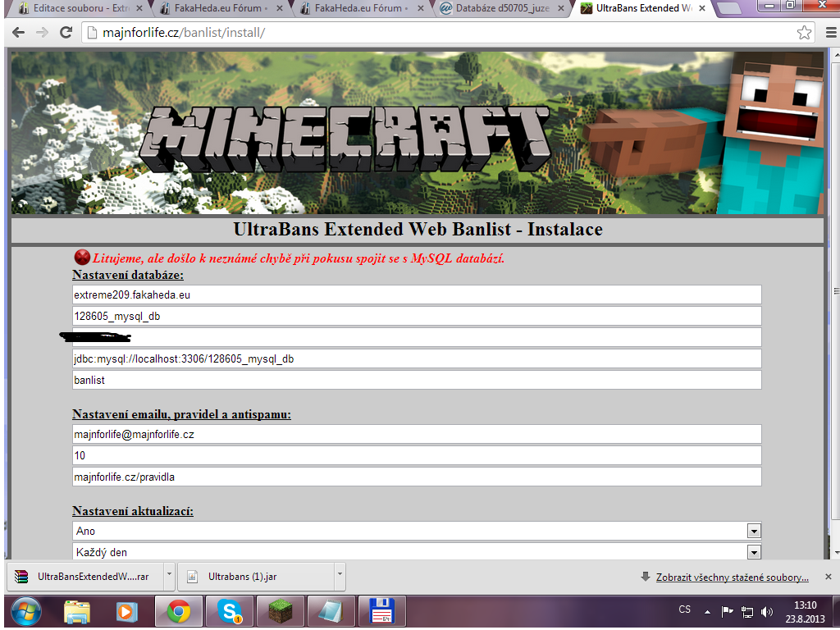The image size is (840, 630).
Task: Open Skype from the taskbar
Action: (x=230, y=612)
